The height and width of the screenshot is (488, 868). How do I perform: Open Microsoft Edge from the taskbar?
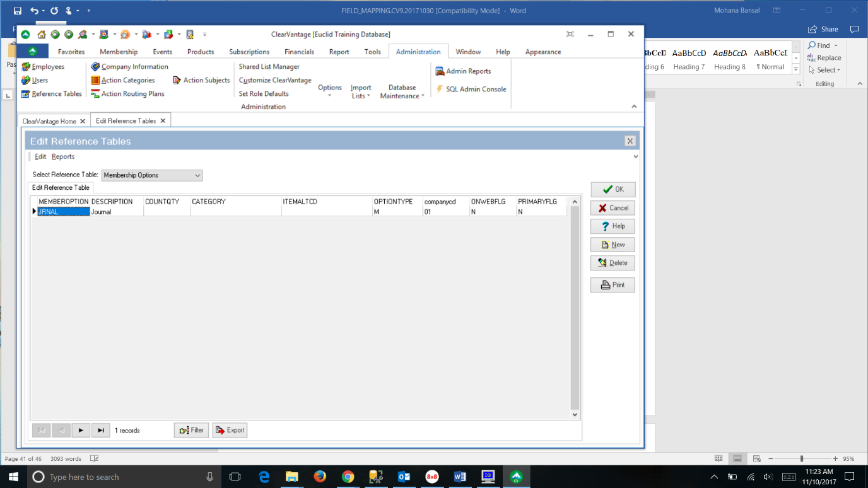tap(264, 477)
